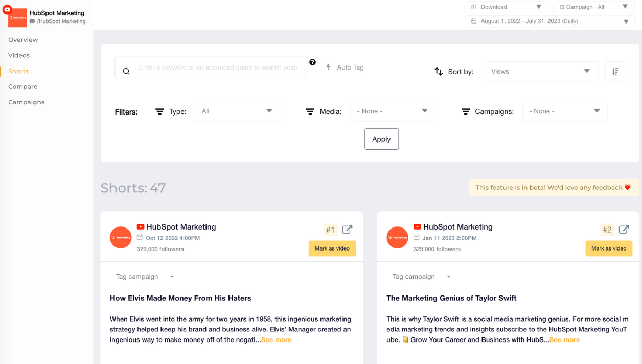Click the HubSpot avatar on Elvis card
The height and width of the screenshot is (364, 642).
[121, 237]
